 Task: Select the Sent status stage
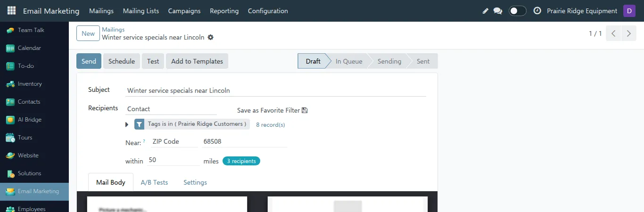pos(423,61)
